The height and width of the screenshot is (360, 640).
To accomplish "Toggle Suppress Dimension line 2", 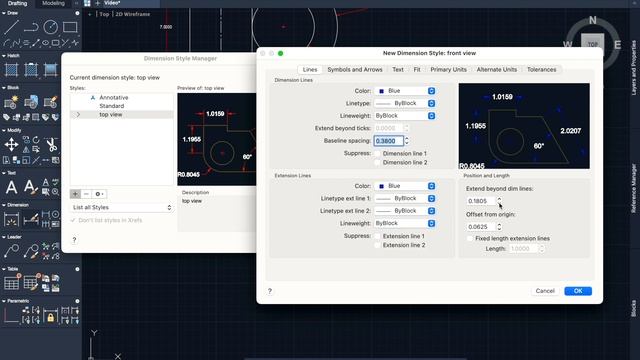I will point(377,162).
